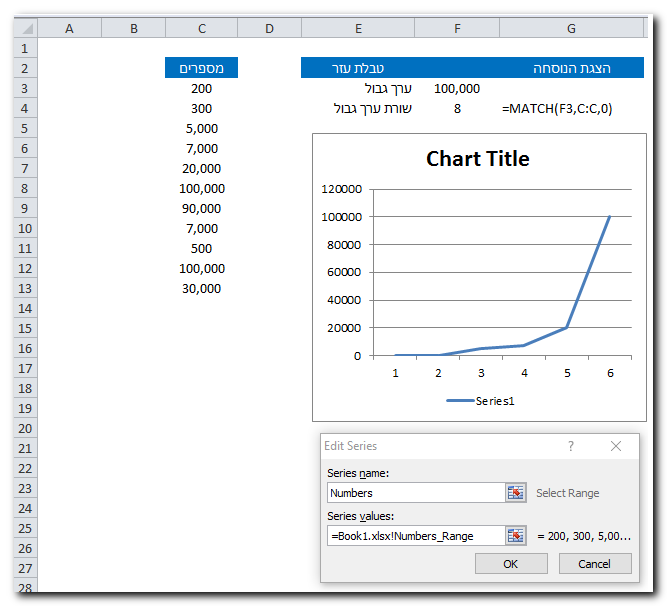Select the Chart Title text
The width and height of the screenshot is (667, 606).
(477, 159)
